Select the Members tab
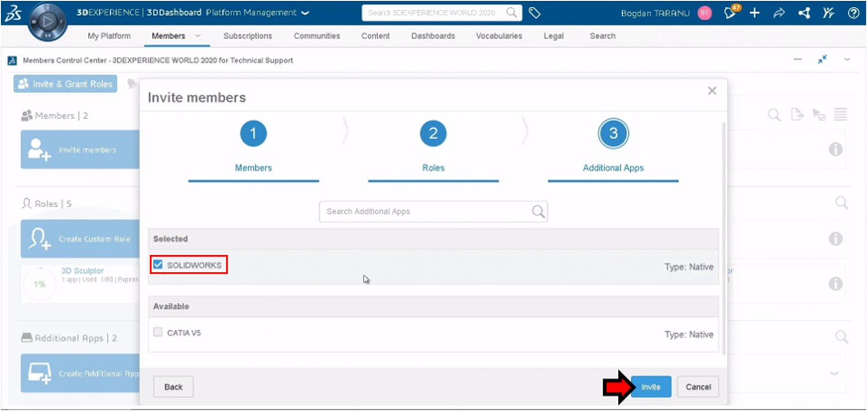Viewport: 868px width, 411px height. coord(168,36)
